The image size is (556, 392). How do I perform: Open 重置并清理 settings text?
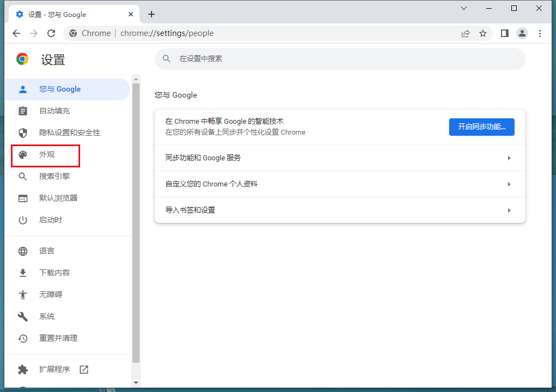(58, 339)
